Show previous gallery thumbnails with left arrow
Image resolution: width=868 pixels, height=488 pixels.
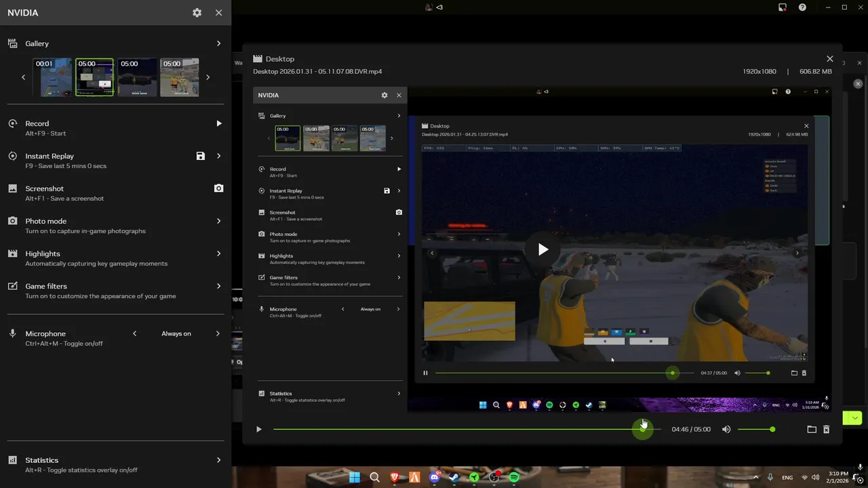(x=24, y=77)
